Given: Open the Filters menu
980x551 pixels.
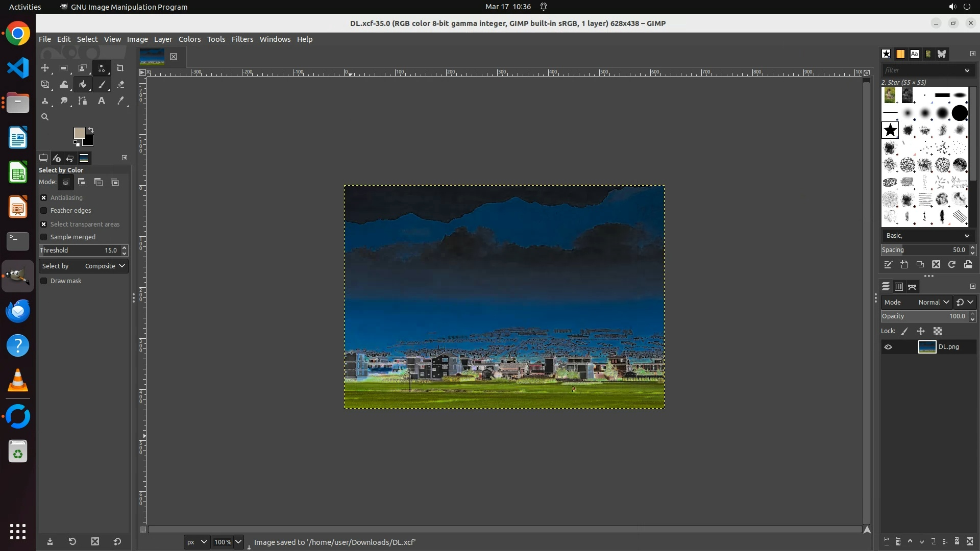Looking at the screenshot, I should pyautogui.click(x=242, y=39).
